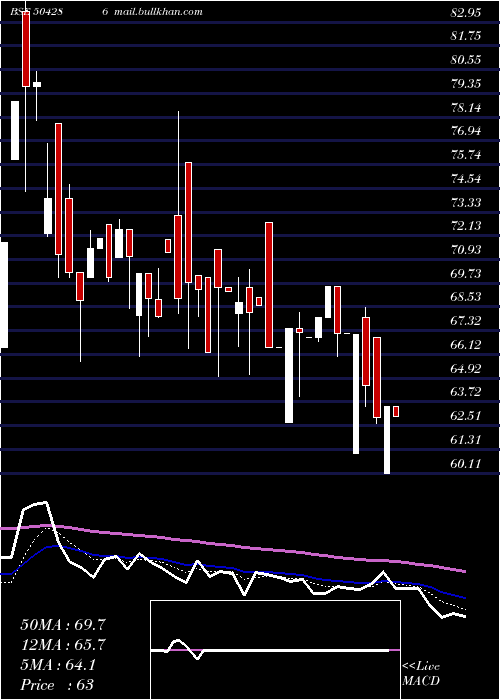Click the 62.51 price axis label
This screenshot has height=700, width=500.
click(x=466, y=416)
